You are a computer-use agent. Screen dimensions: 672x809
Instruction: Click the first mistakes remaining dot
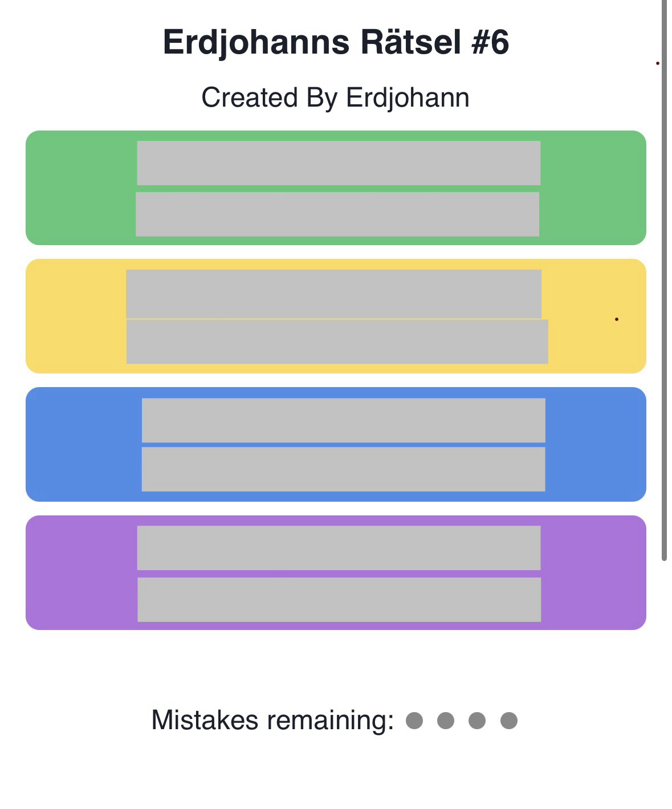[414, 720]
